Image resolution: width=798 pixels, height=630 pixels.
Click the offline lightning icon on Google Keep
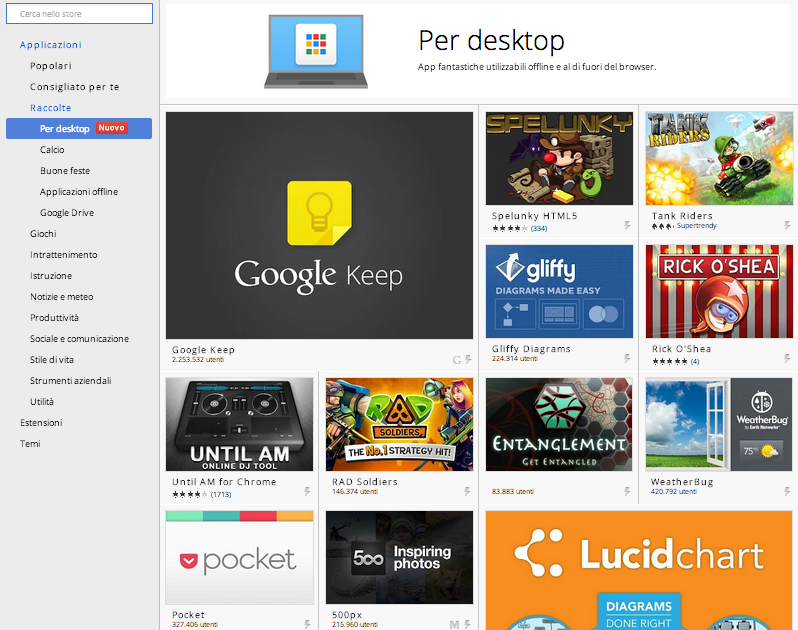[468, 359]
